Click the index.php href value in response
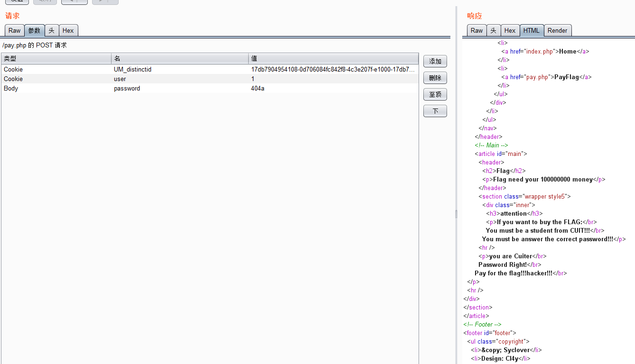The image size is (635, 364). pyautogui.click(x=540, y=51)
